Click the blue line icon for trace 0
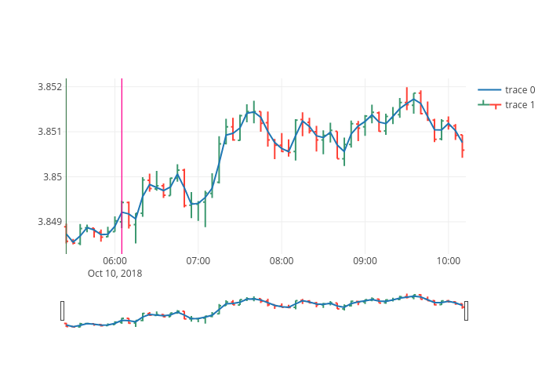This screenshot has height=392, width=549. coord(489,90)
